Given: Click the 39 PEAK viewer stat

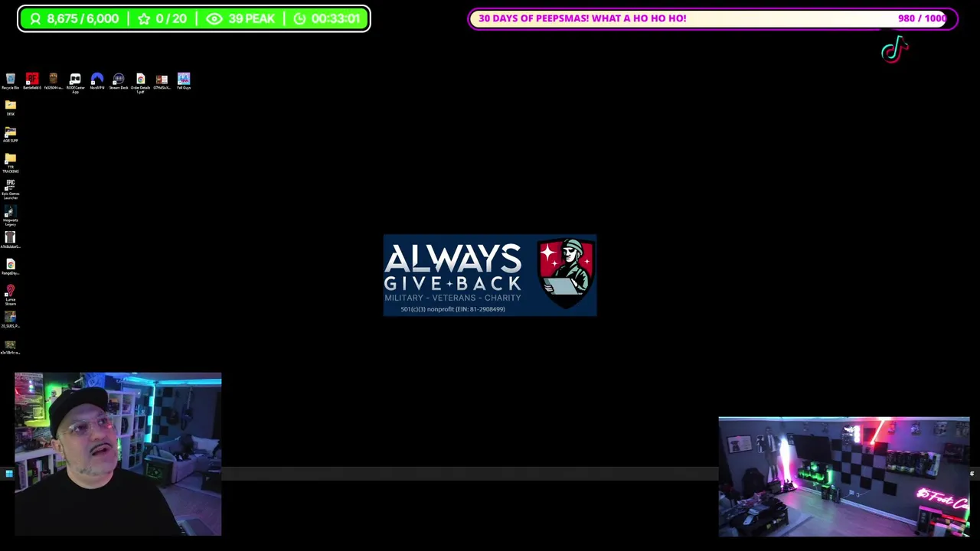Looking at the screenshot, I should [240, 18].
